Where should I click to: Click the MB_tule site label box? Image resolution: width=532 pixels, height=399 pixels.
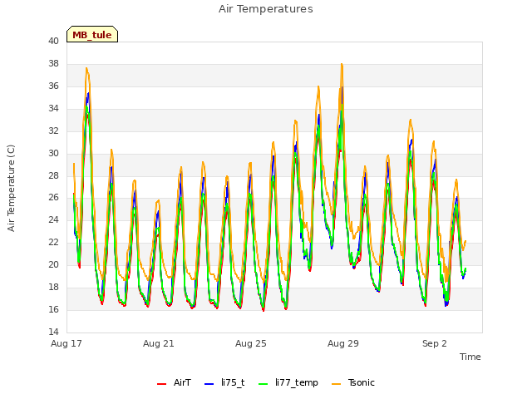tap(92, 34)
